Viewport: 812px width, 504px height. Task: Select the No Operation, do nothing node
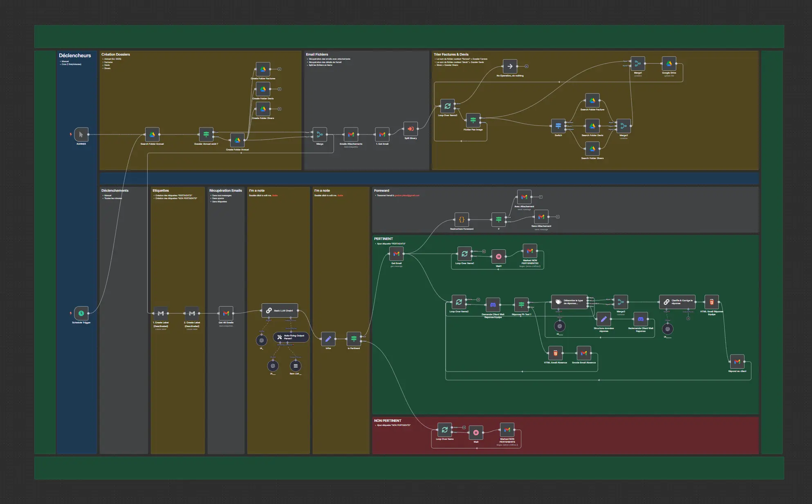(x=510, y=66)
